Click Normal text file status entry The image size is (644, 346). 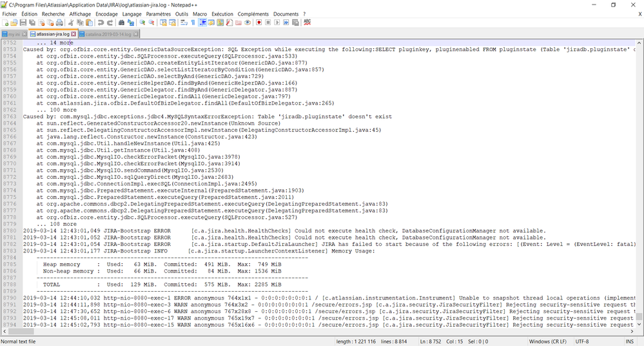pyautogui.click(x=19, y=341)
